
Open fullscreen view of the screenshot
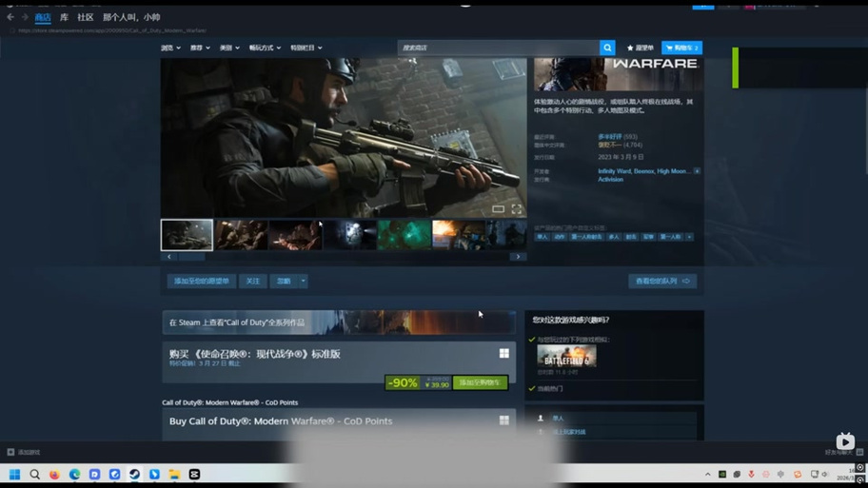coord(517,209)
